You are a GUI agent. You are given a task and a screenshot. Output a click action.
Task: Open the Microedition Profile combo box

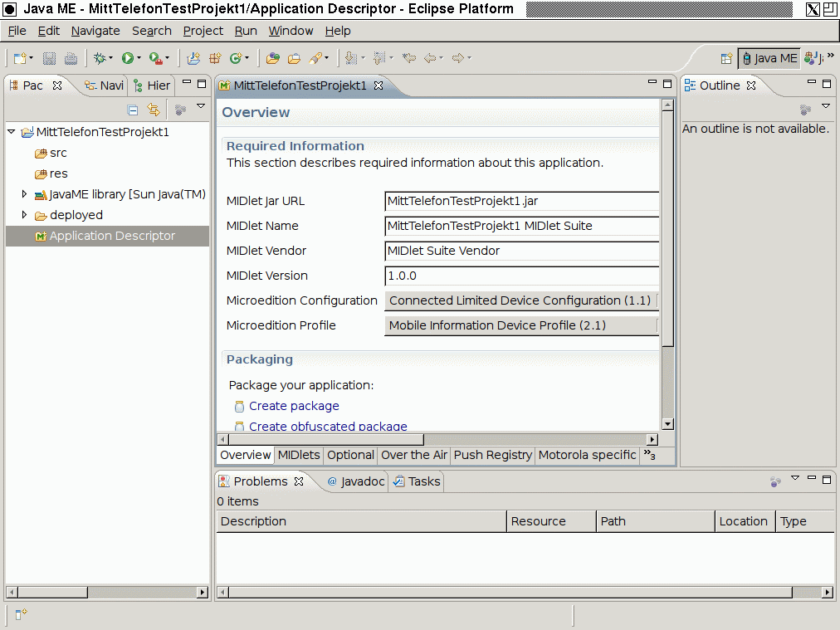click(521, 325)
